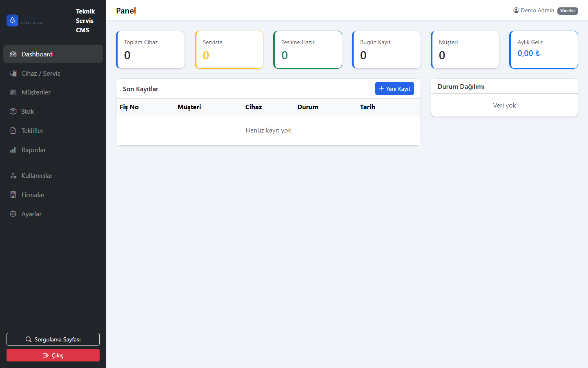
Task: Click the Müşteri column header
Action: (189, 107)
